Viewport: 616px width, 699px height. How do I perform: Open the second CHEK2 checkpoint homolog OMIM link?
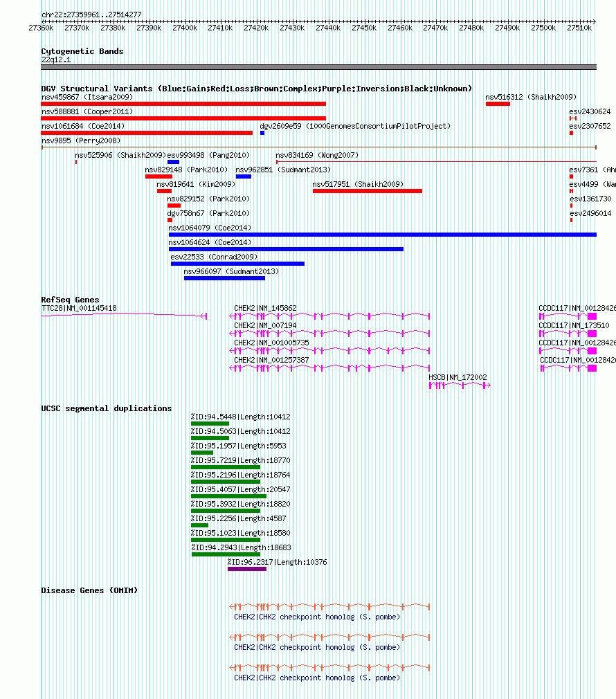tap(317, 647)
